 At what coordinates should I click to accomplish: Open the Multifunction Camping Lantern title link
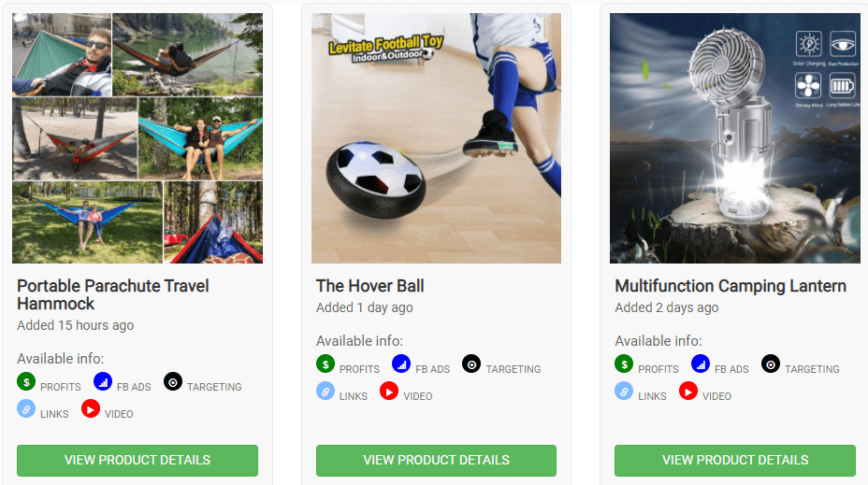(x=731, y=286)
